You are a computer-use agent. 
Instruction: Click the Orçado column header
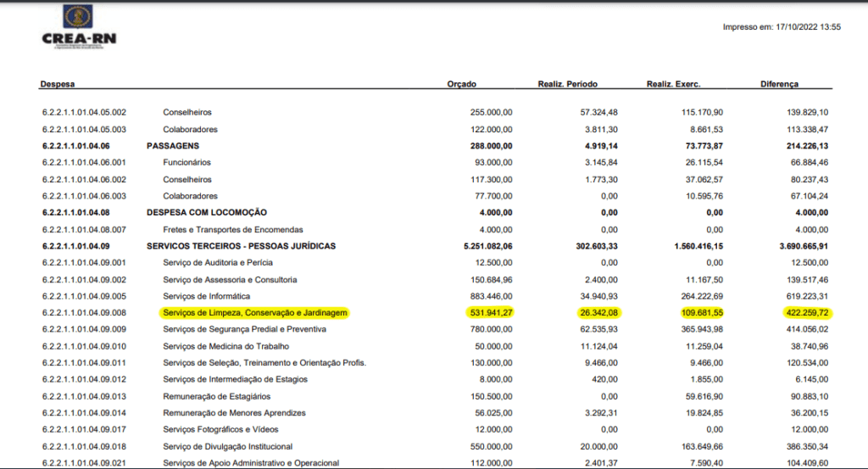[x=461, y=85]
